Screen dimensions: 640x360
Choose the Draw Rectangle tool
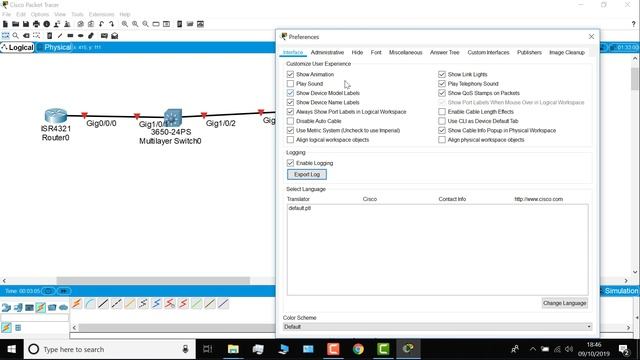point(70,36)
